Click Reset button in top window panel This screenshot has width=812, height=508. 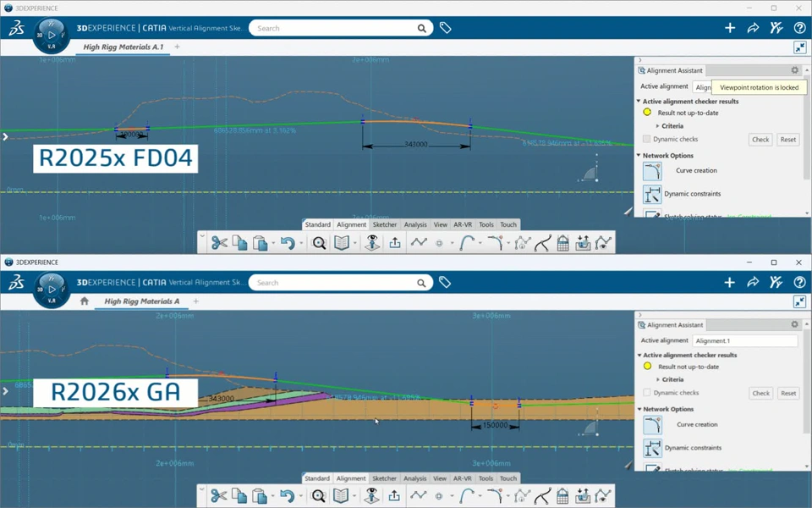788,140
